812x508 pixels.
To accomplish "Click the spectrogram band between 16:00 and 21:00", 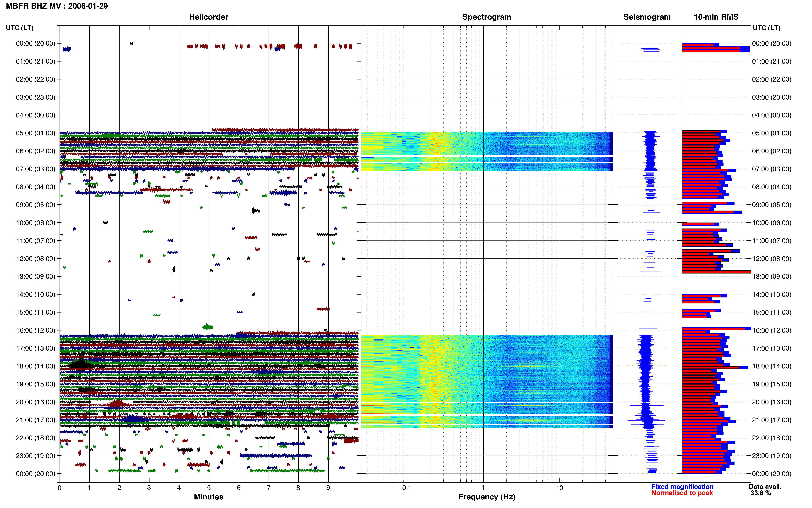I will [487, 381].
